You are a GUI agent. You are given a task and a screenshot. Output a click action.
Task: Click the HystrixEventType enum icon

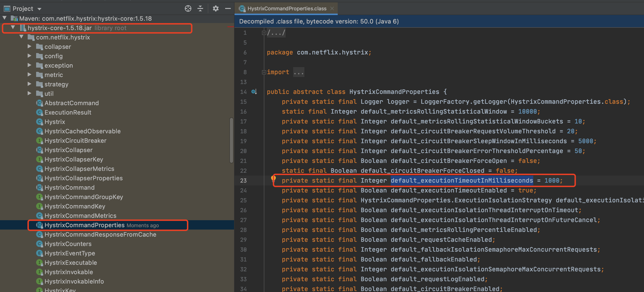(39, 253)
